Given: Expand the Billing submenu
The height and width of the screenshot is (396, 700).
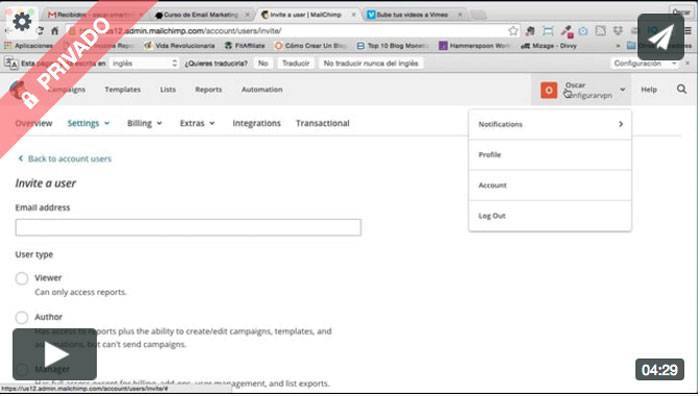Looking at the screenshot, I should coord(144,123).
